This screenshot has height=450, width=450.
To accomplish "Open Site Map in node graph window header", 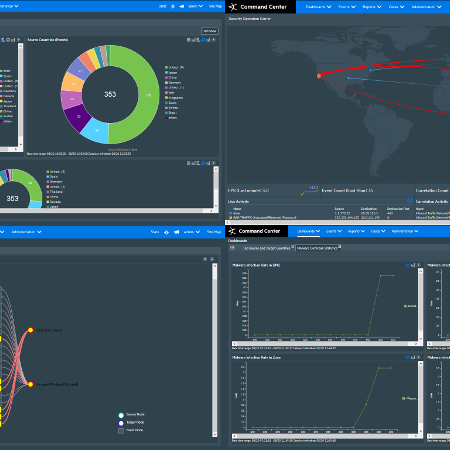I will point(214,232).
